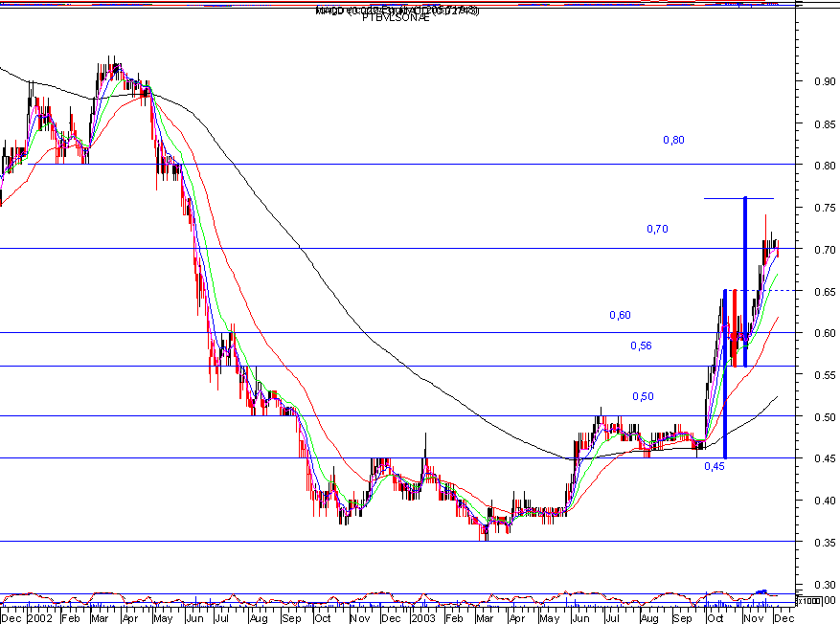Click the blue 0,80 resistance annotation

[x=673, y=141]
